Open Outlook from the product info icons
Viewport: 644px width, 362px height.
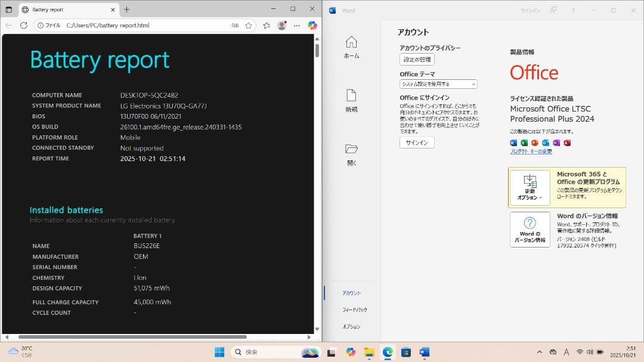coord(546,143)
